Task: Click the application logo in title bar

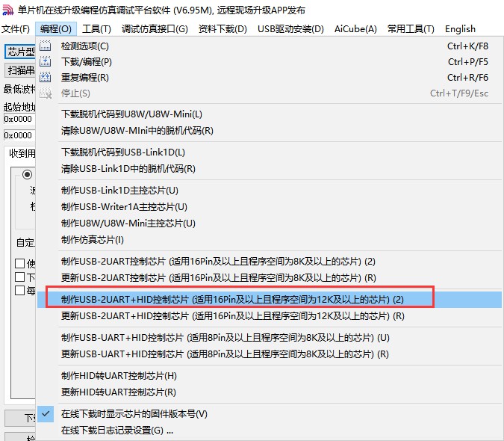Action: 7,10
